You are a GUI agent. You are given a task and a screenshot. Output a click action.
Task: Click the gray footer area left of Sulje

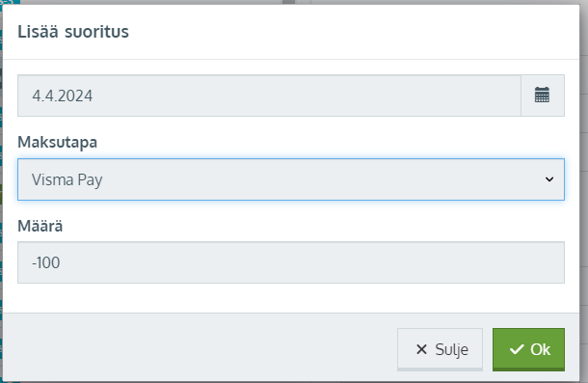coord(199,347)
